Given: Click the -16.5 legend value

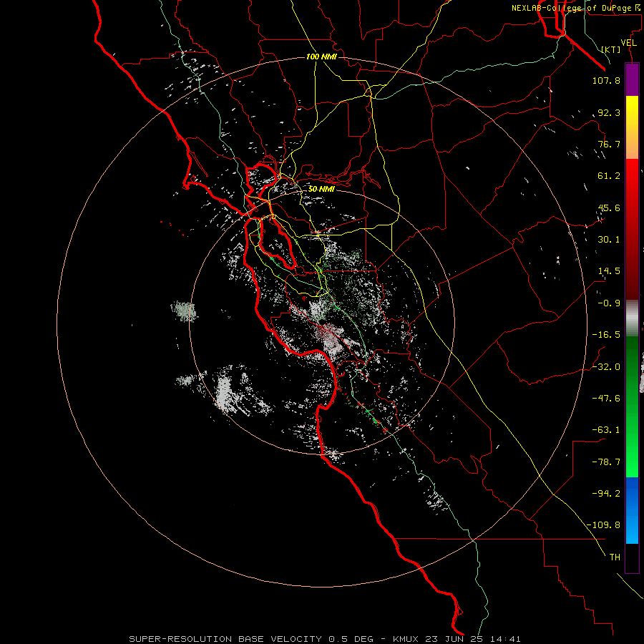Looking at the screenshot, I should (x=606, y=335).
